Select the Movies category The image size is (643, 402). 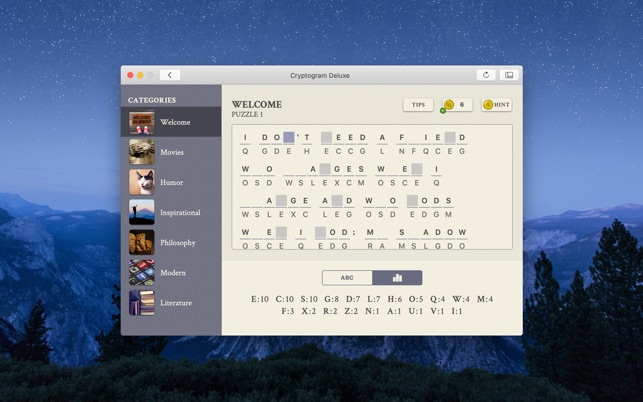(172, 152)
